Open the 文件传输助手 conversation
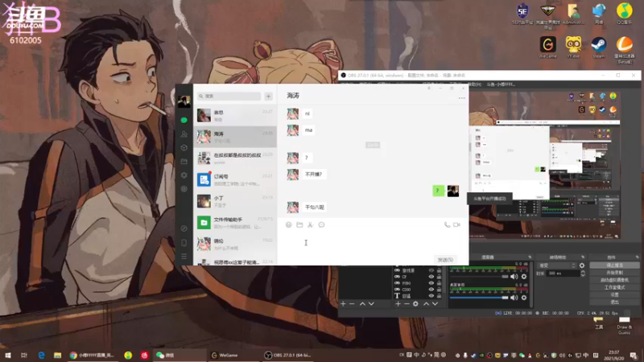 235,223
